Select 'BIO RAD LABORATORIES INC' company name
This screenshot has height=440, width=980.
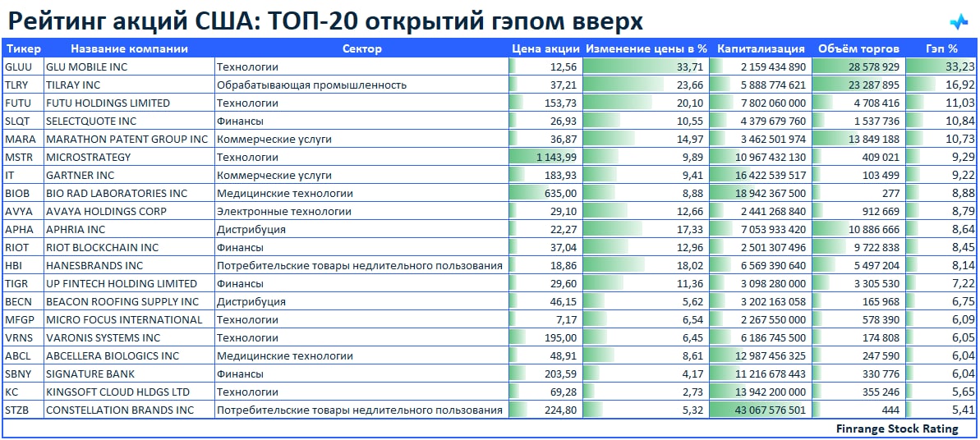tap(117, 194)
